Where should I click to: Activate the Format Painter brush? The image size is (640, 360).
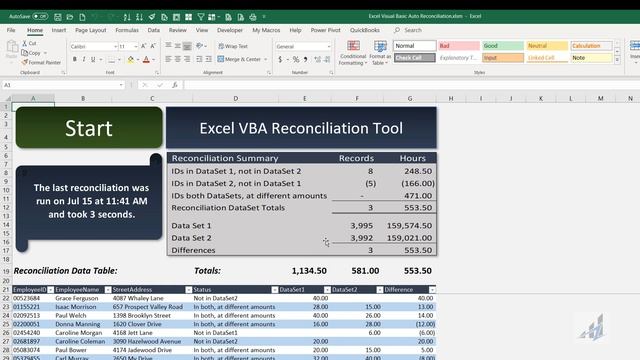[41, 62]
